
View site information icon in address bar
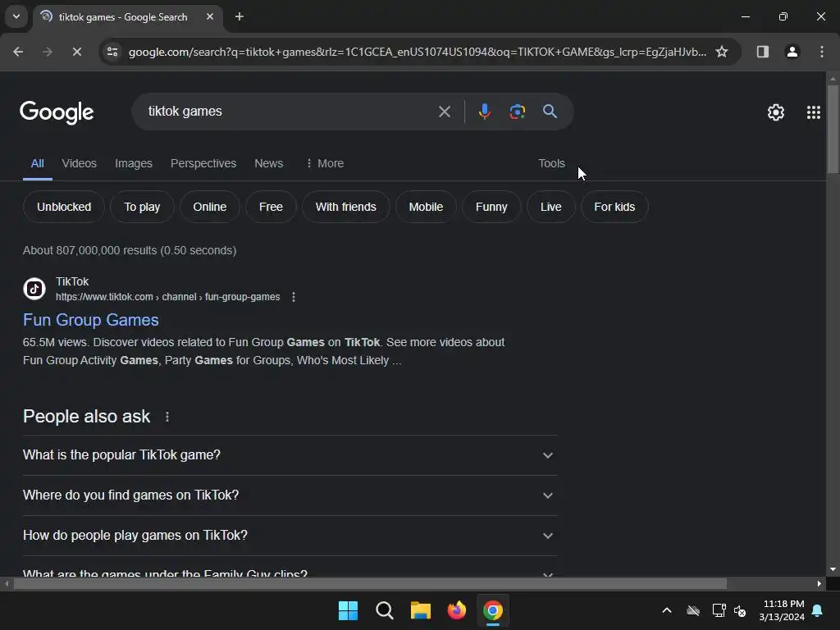(112, 52)
